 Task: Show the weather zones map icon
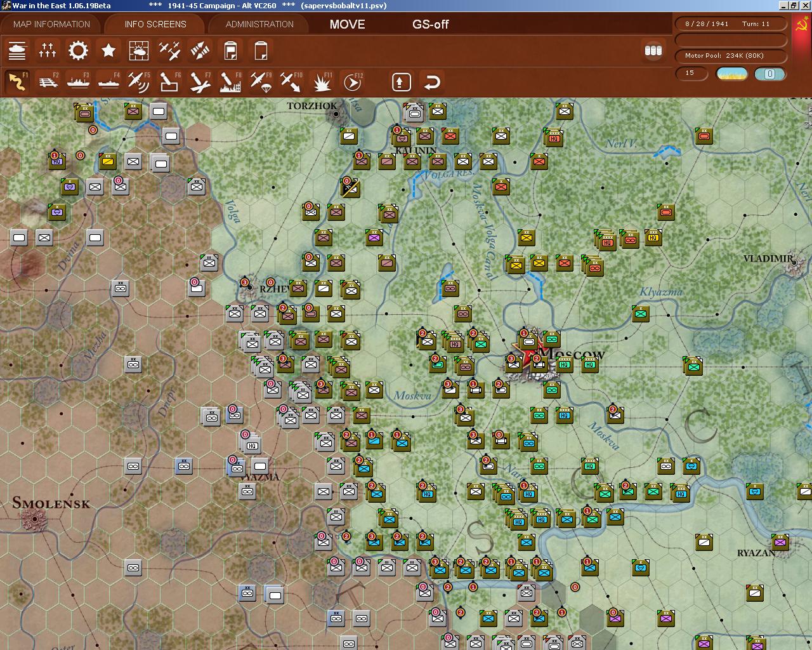139,51
